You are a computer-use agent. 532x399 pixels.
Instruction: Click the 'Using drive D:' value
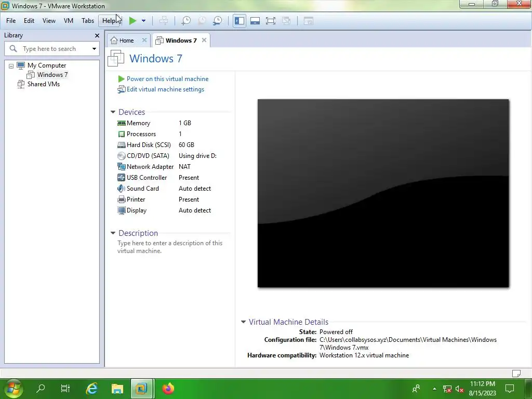197,156
